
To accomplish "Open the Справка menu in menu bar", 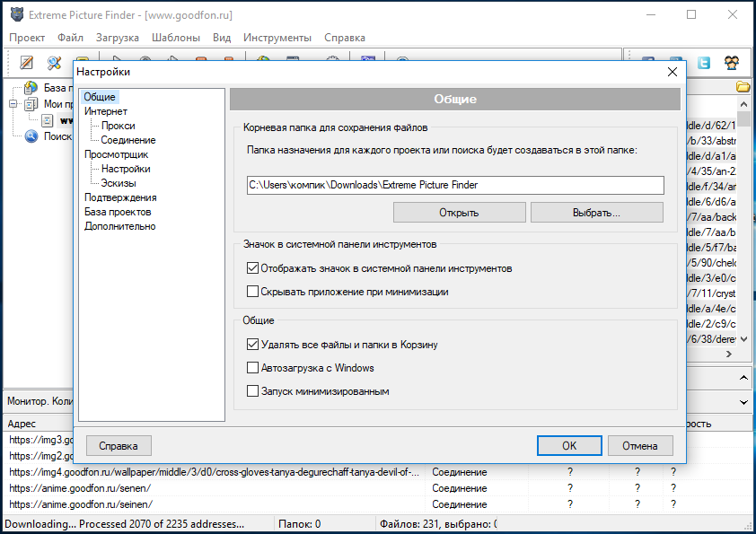I will tap(345, 38).
